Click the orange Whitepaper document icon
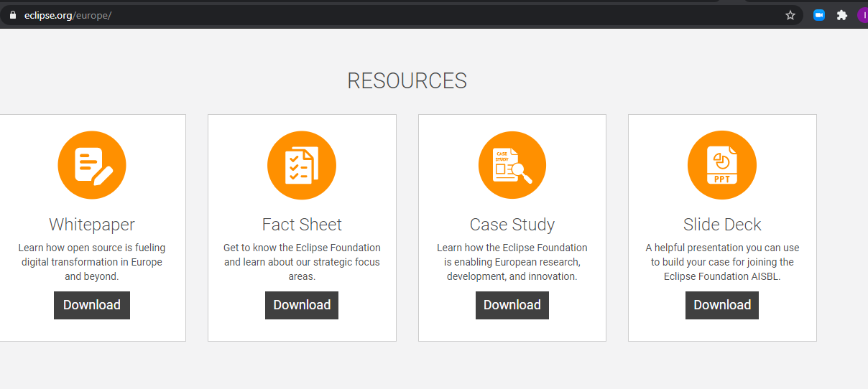Viewport: 868px width, 389px height. coord(92,165)
